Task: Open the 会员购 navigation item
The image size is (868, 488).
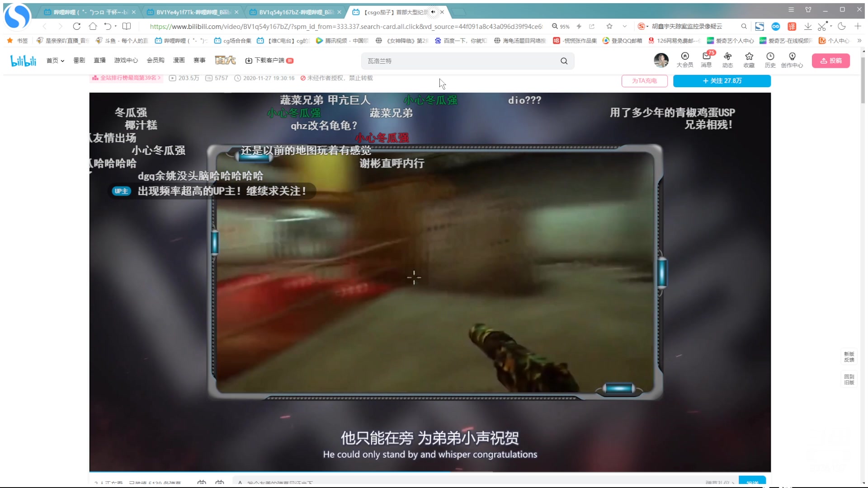Action: coord(156,60)
